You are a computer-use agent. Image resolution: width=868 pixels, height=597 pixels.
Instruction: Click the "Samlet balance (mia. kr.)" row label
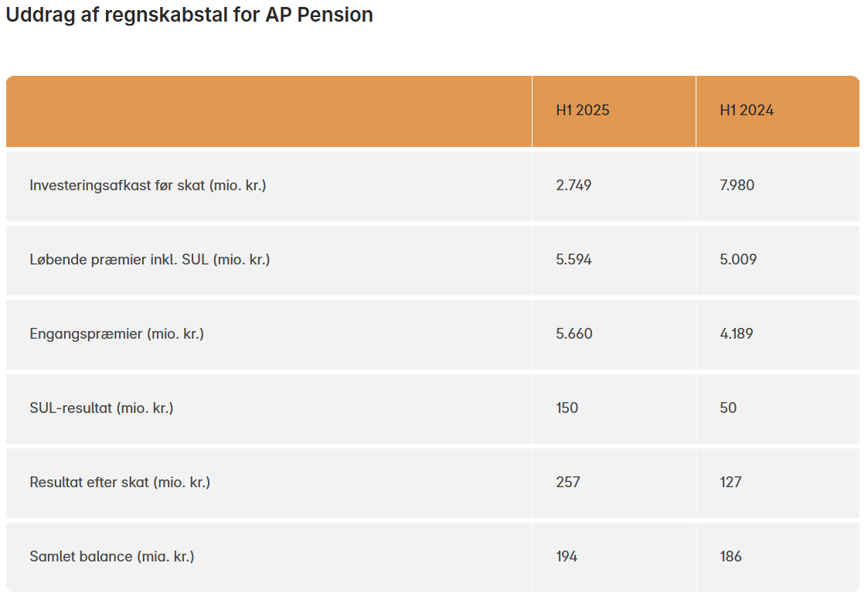[112, 557]
